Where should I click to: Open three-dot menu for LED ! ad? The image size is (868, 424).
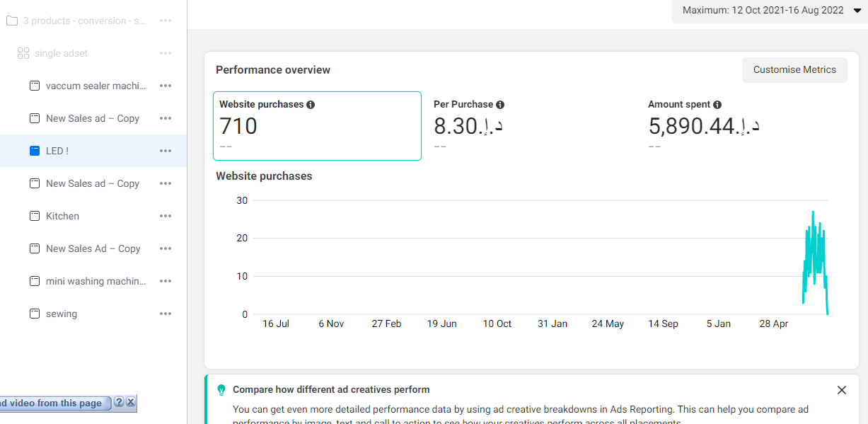click(x=166, y=151)
